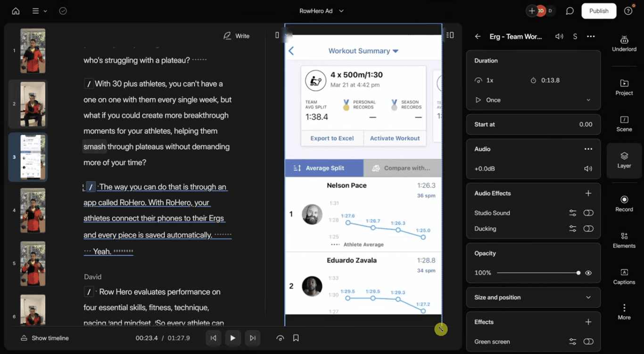Open the hamburger main menu dropdown
This screenshot has width=644, height=354.
click(39, 11)
